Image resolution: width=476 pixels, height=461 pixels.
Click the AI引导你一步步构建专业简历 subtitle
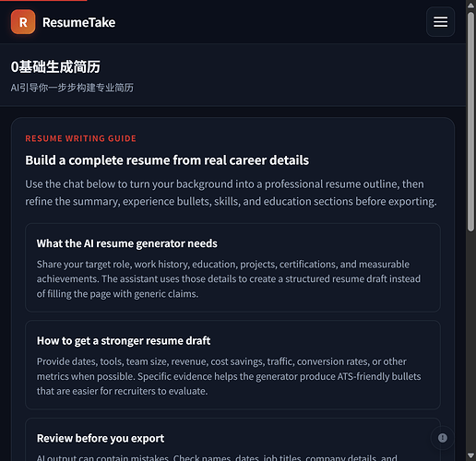[x=72, y=88]
